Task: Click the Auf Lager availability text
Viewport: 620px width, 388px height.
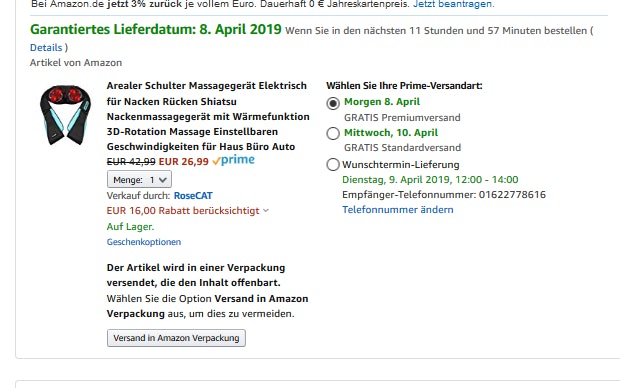Action: point(130,227)
